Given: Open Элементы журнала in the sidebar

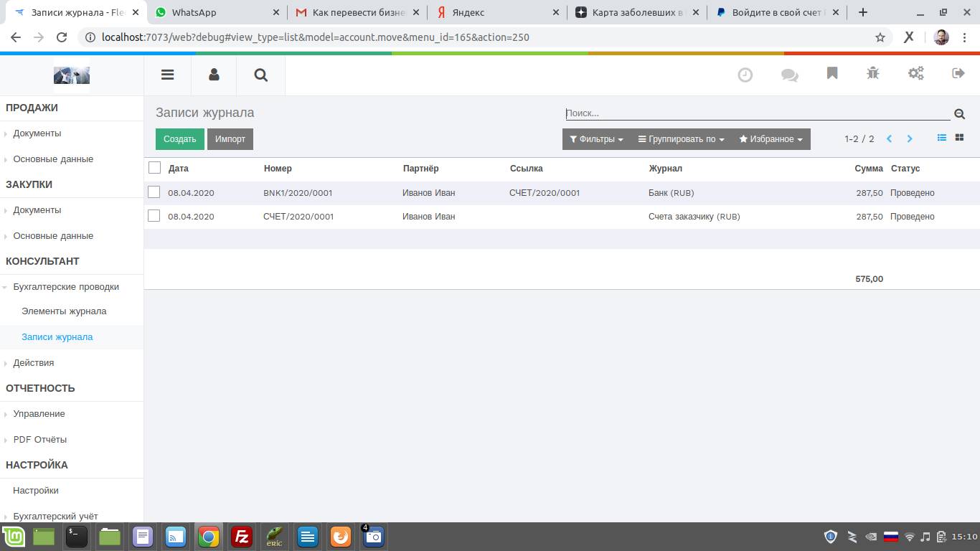Looking at the screenshot, I should (64, 311).
